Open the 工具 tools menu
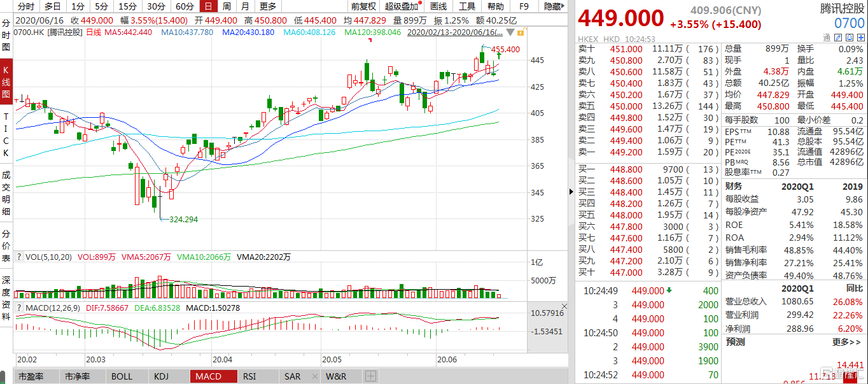 467,6
